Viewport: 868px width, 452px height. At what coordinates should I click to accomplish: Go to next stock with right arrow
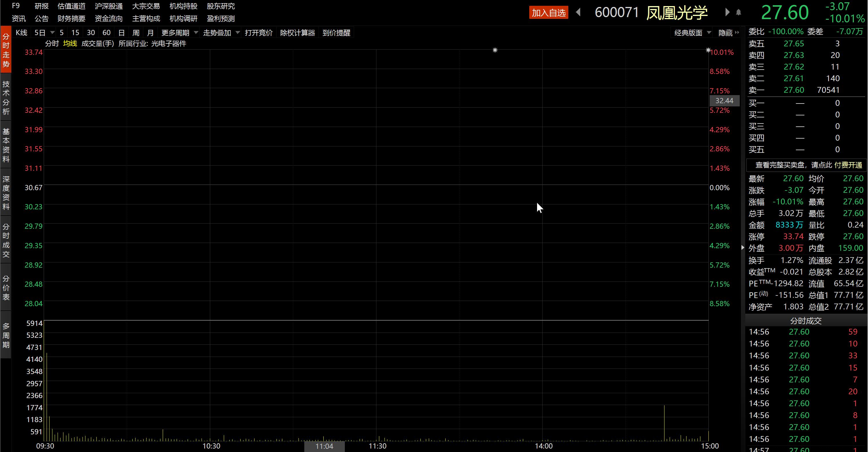pyautogui.click(x=727, y=12)
